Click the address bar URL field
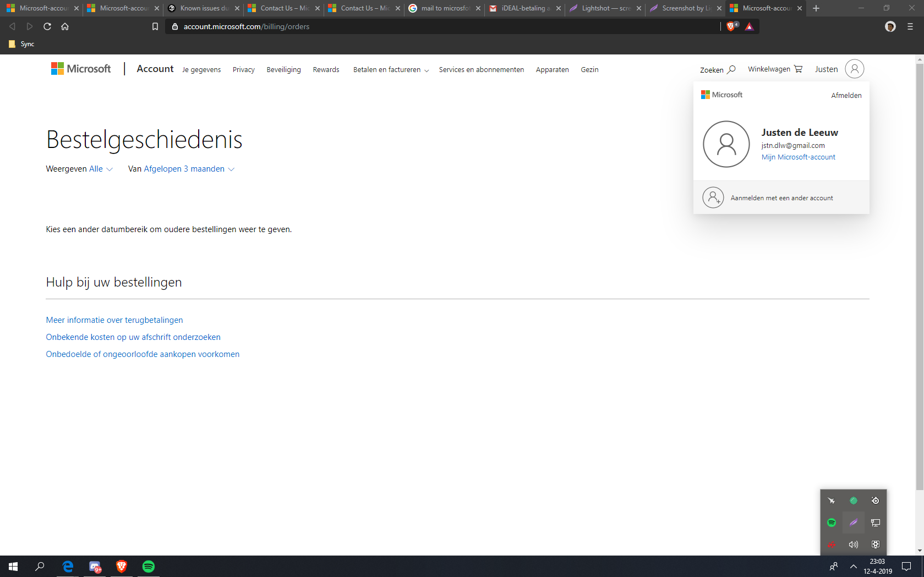Image resolution: width=924 pixels, height=577 pixels. click(440, 26)
